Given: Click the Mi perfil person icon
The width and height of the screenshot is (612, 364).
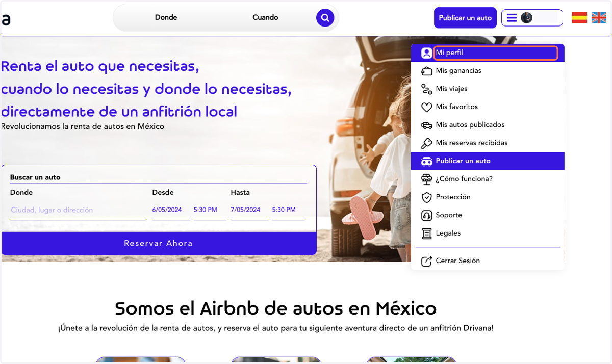Looking at the screenshot, I should [426, 53].
